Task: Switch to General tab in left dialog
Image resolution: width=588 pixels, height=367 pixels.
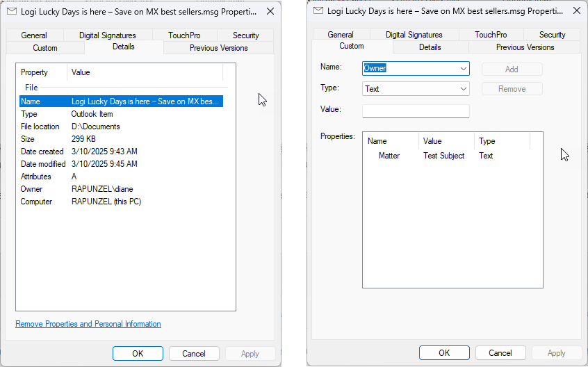Action: click(x=34, y=35)
